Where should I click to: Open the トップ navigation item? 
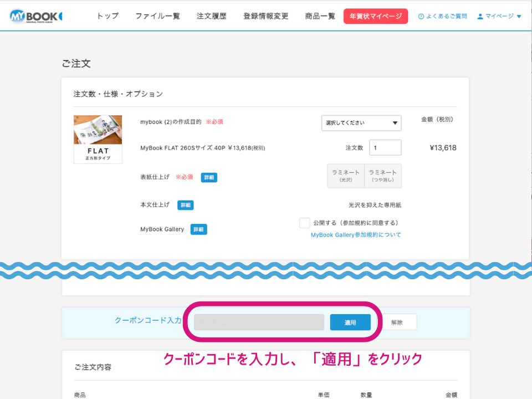pos(108,16)
